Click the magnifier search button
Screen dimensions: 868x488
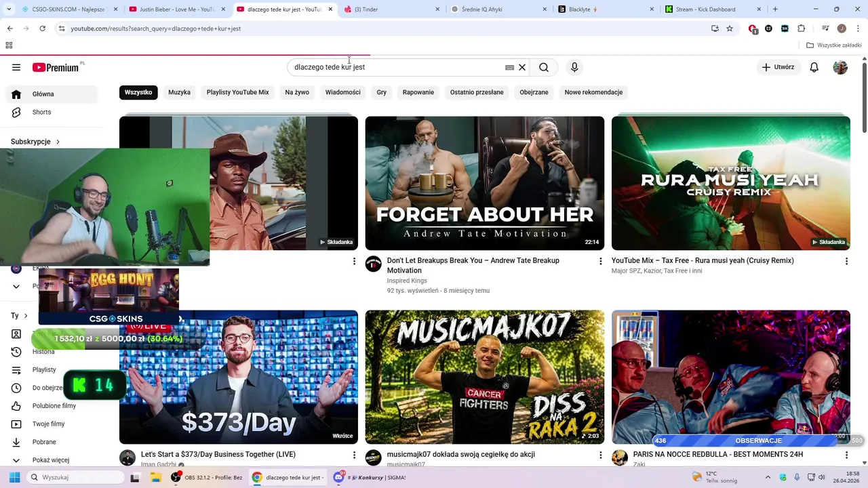pos(544,67)
